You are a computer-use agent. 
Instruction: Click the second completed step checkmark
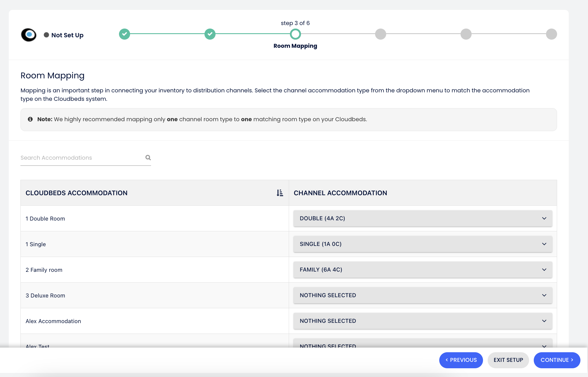pyautogui.click(x=210, y=34)
